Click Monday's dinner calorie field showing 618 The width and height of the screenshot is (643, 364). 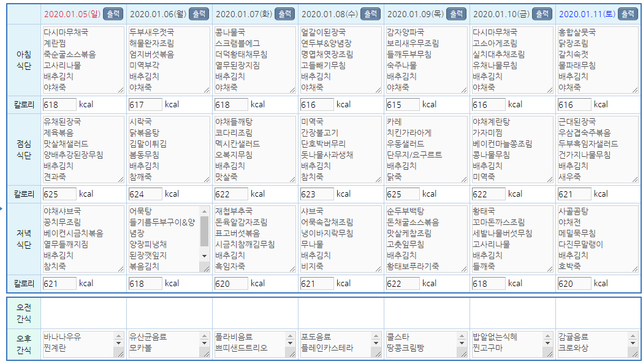tap(145, 284)
